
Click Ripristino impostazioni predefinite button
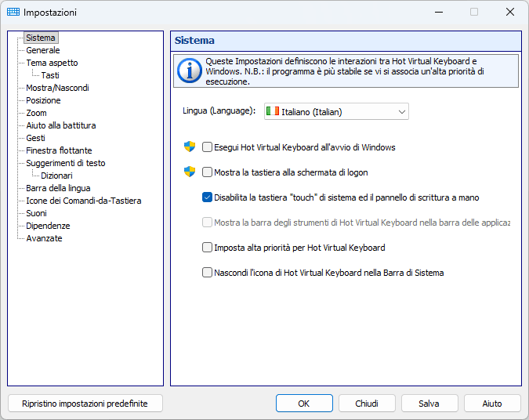[x=85, y=403]
